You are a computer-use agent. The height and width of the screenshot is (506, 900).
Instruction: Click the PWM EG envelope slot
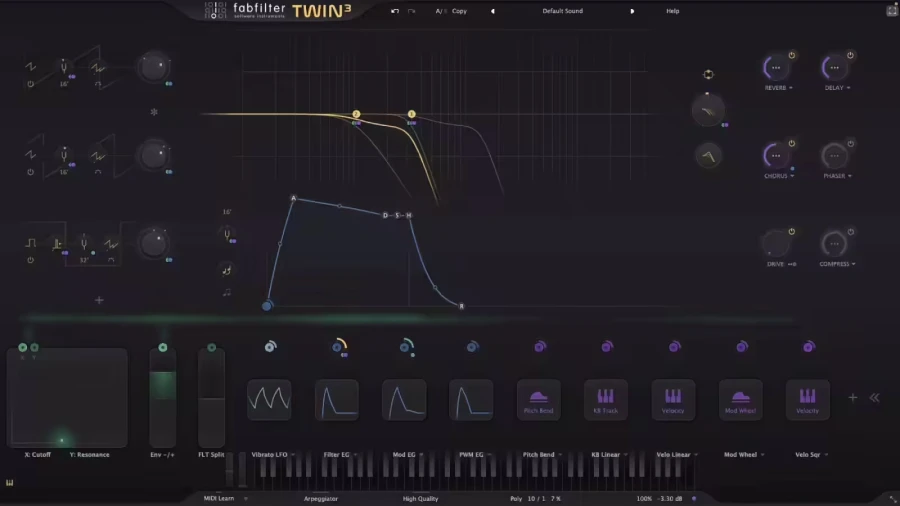471,399
